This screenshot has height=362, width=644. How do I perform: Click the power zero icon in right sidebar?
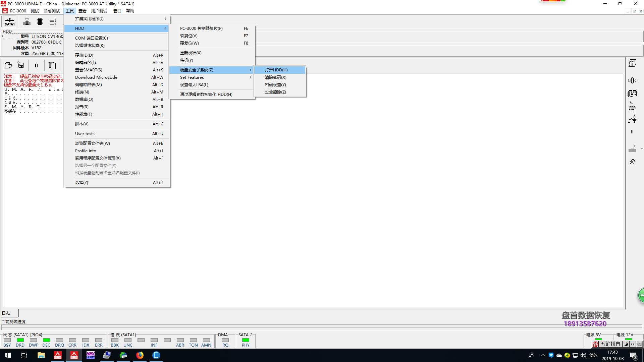(x=632, y=80)
